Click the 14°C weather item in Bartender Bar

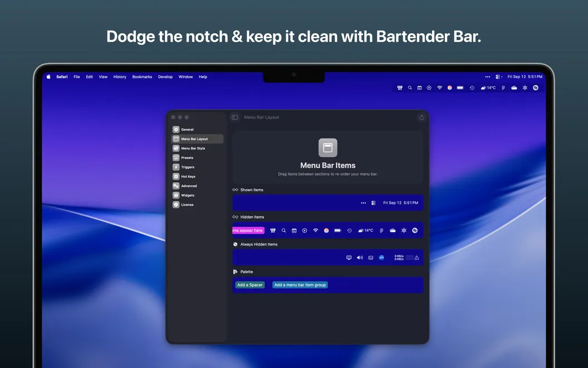[488, 88]
